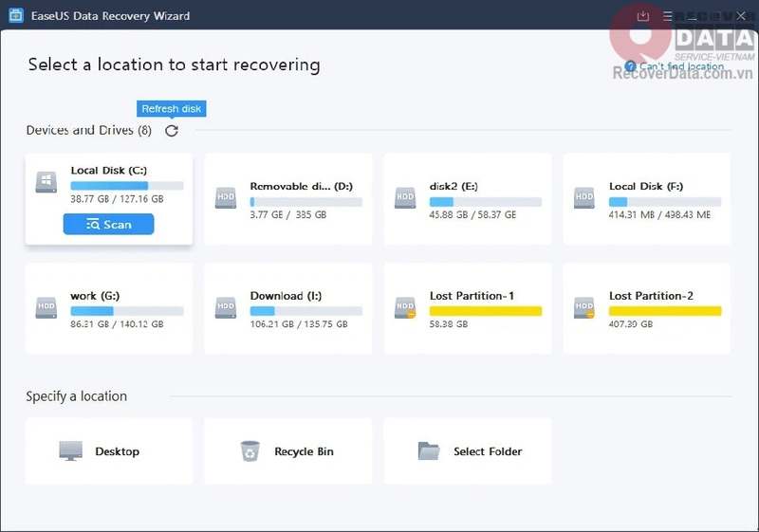
Task: Click the Select Folder label
Action: point(488,451)
